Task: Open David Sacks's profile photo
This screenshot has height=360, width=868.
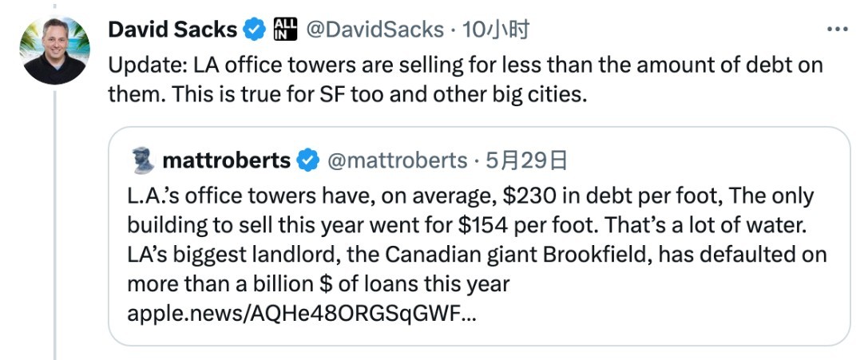Action: pyautogui.click(x=55, y=50)
